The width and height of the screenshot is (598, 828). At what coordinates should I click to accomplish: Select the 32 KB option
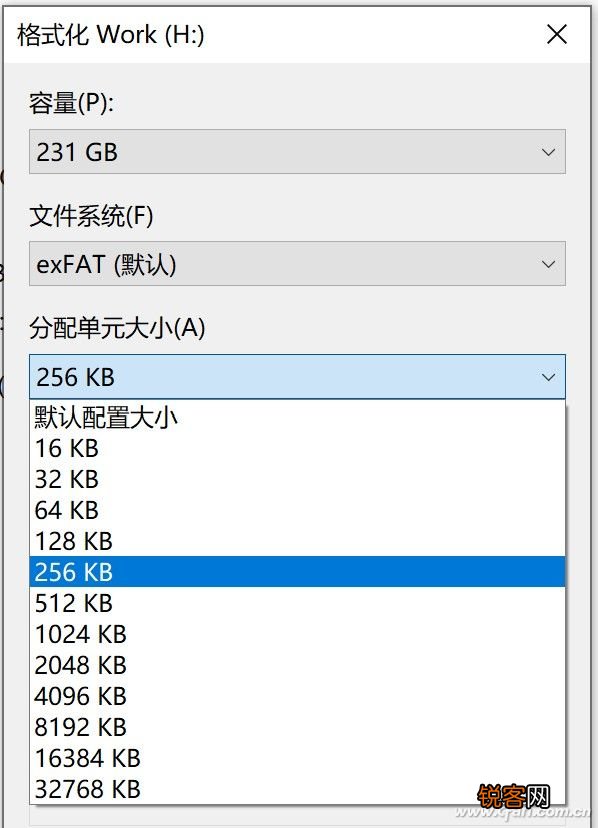[67, 479]
